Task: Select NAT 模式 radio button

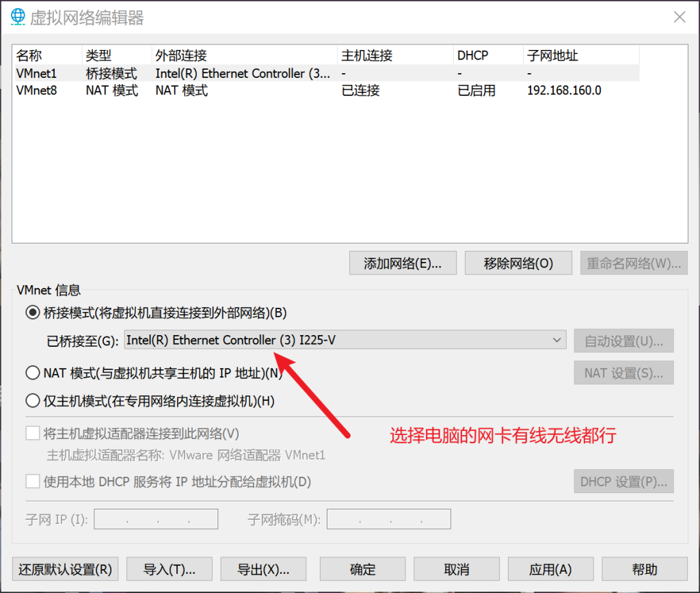Action: point(33,372)
